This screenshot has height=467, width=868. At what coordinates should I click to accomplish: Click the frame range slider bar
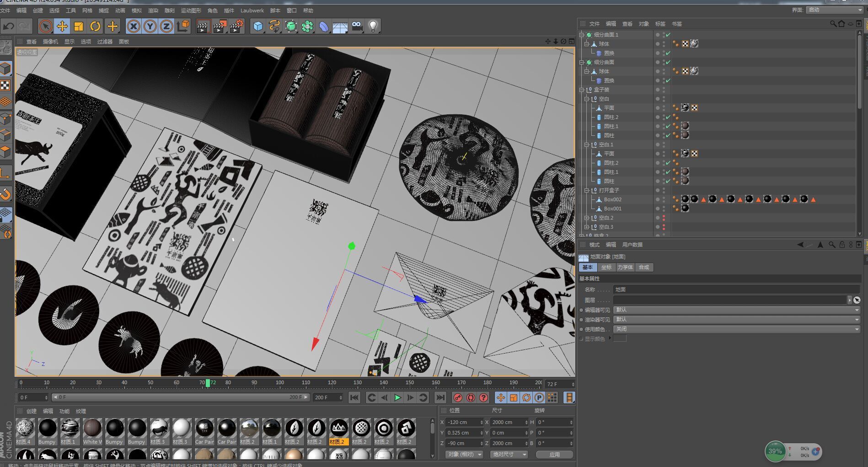[181, 397]
